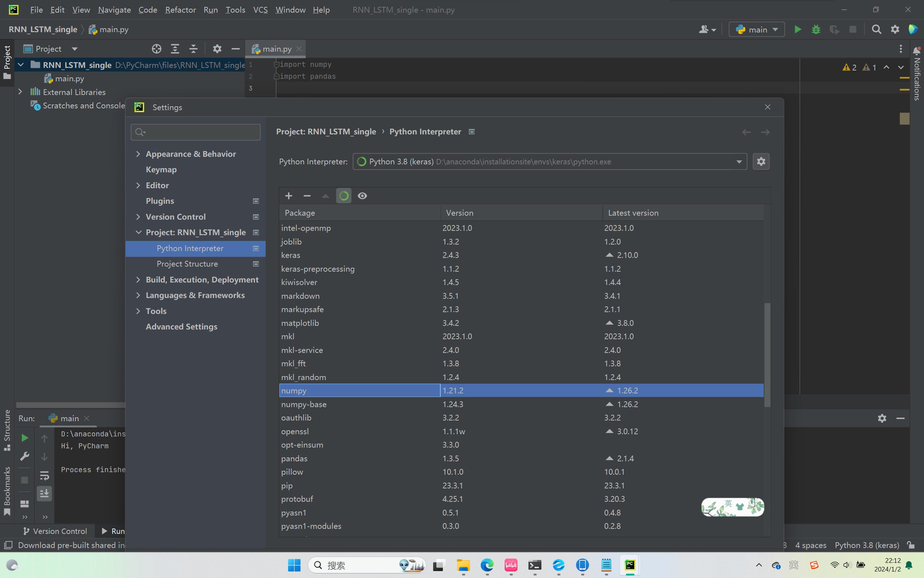Open the Plugins settings page
This screenshot has height=578, width=924.
point(160,201)
